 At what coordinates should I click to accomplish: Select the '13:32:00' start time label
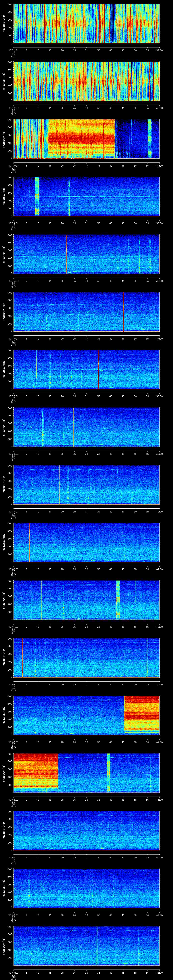point(13,108)
